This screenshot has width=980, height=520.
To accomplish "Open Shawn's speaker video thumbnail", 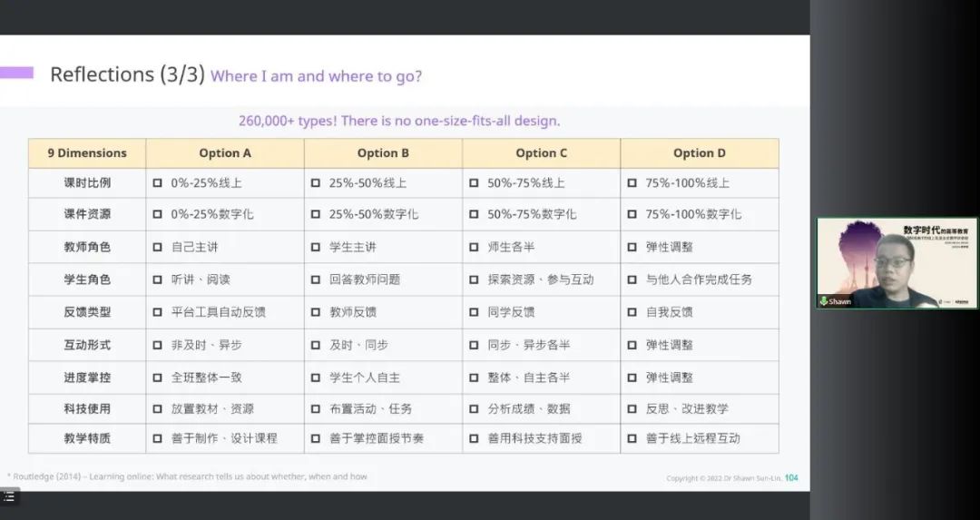I will [x=897, y=262].
